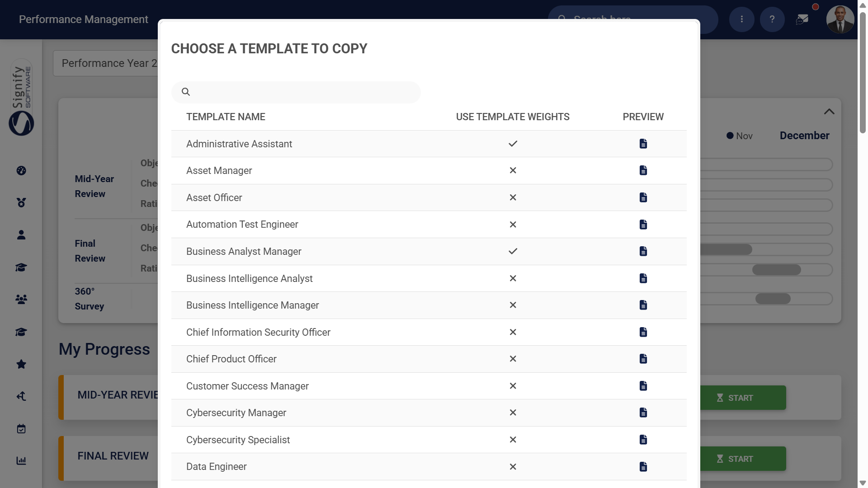Open the profile avatar menu

click(840, 19)
